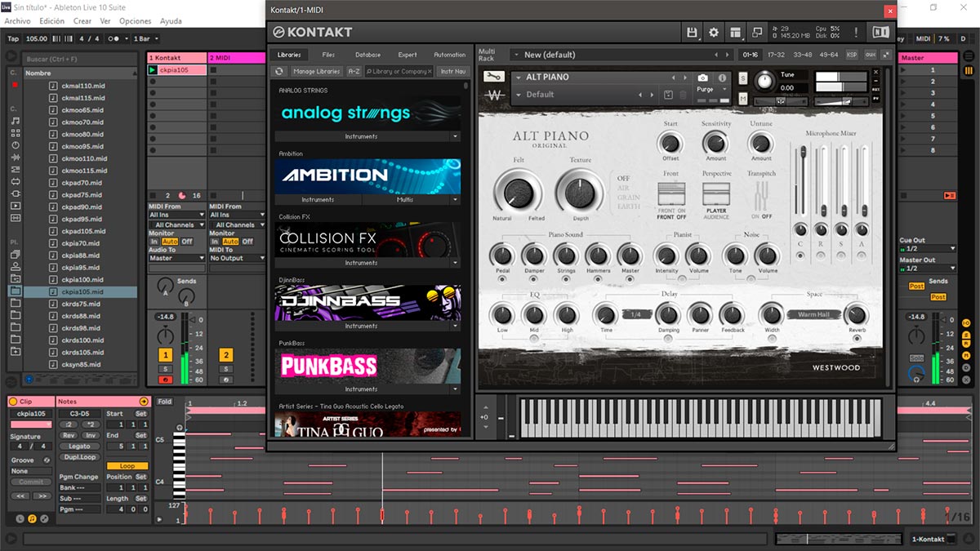This screenshot has width=980, height=551.
Task: Mute ALT PIANO with M button
Action: [743, 99]
